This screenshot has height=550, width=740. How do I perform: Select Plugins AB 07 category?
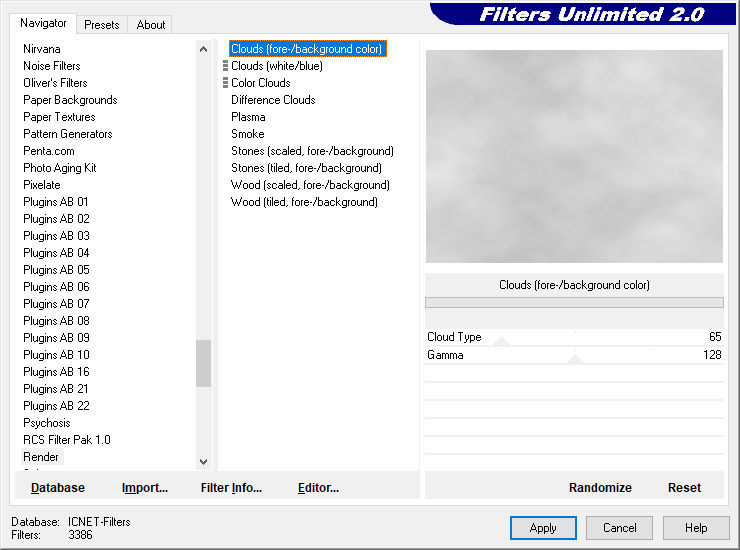tap(56, 304)
